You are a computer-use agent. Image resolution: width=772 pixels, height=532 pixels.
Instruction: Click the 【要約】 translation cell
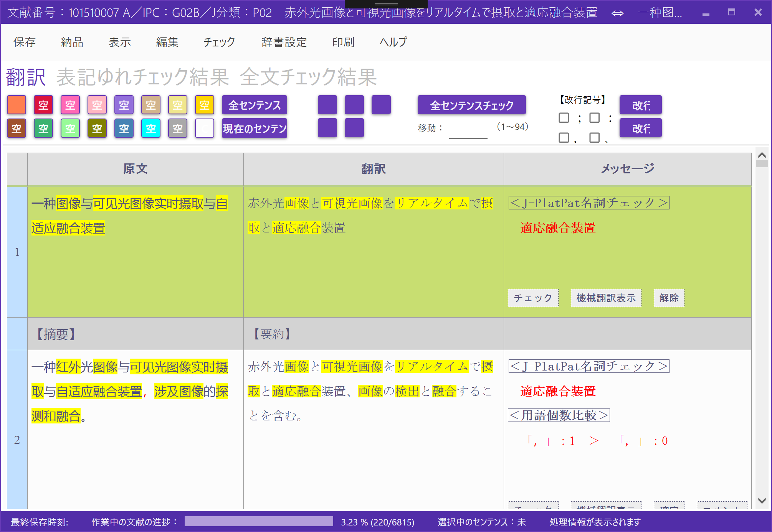[374, 334]
